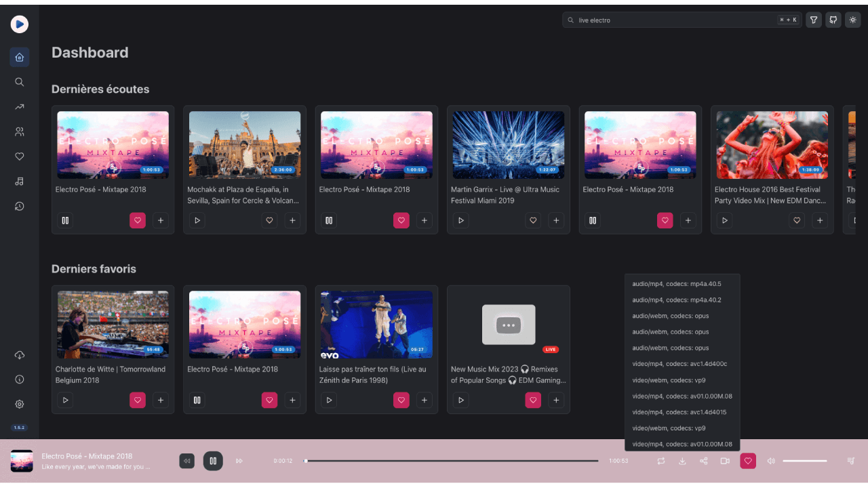Open the search filter funnel dropdown
Viewport: 868px width, 488px height.
coord(814,20)
